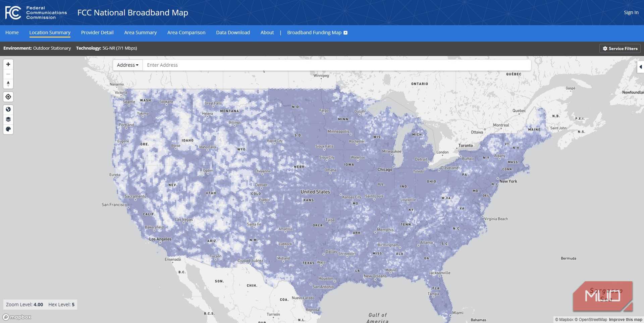Screen dimensions: 644x323
Task: Click Chicago on the map
Action: 385,170
